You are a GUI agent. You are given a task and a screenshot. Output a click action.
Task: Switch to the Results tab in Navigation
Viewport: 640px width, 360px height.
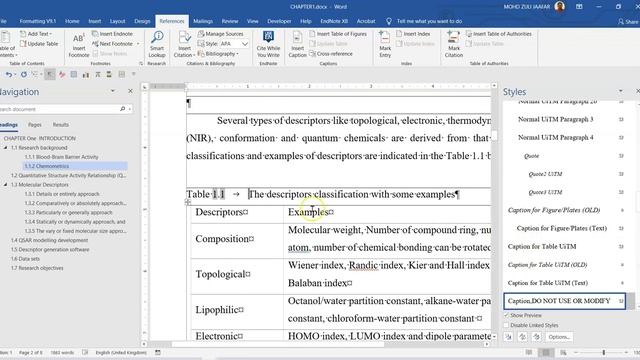click(60, 124)
